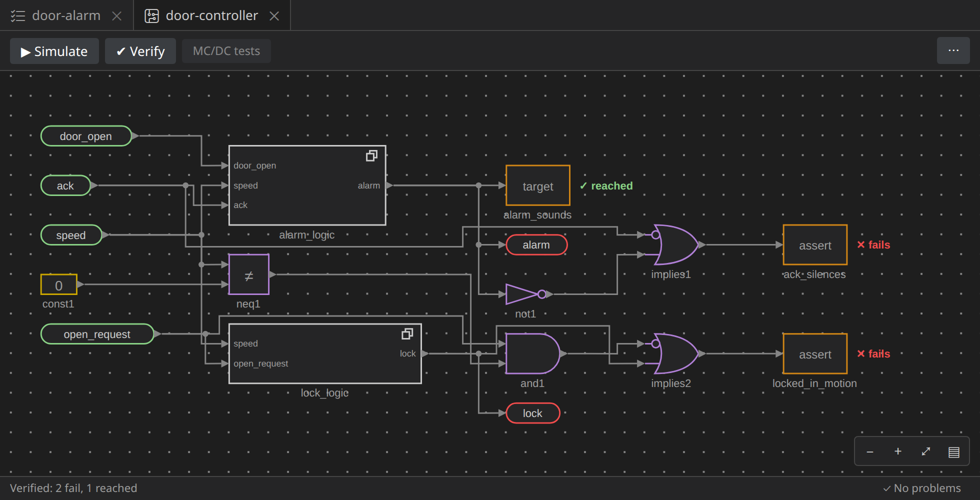980x500 pixels.
Task: Click the zoom out minus icon
Action: pyautogui.click(x=870, y=452)
